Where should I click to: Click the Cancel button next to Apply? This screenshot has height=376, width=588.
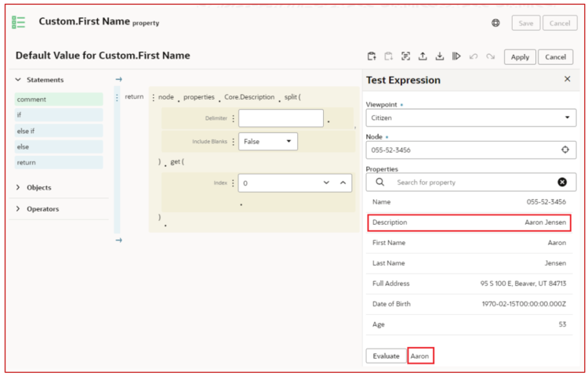pyautogui.click(x=555, y=57)
